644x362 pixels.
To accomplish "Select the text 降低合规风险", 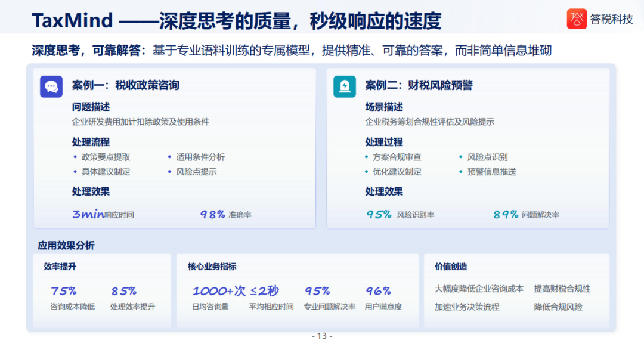I will pos(558,307).
